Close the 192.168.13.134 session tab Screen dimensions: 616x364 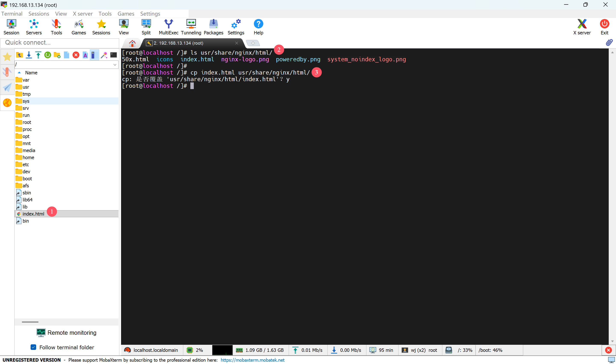point(236,43)
